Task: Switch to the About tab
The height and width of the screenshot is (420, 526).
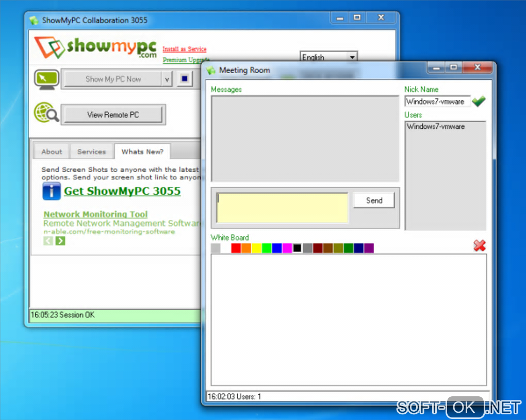Action: pos(52,152)
